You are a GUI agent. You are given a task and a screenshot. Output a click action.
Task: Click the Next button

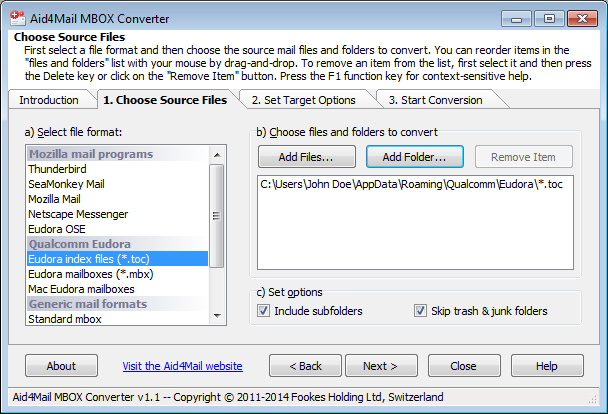(380, 366)
